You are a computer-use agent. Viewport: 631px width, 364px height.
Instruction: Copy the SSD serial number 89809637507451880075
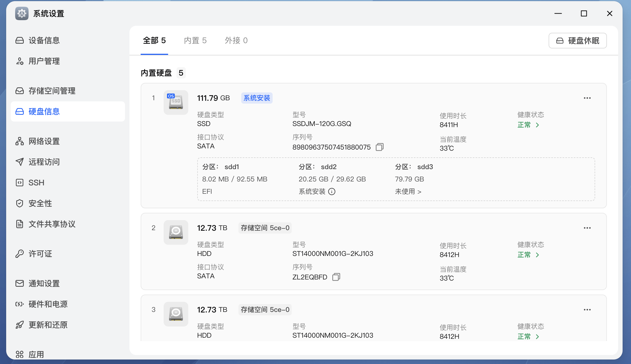pyautogui.click(x=380, y=147)
